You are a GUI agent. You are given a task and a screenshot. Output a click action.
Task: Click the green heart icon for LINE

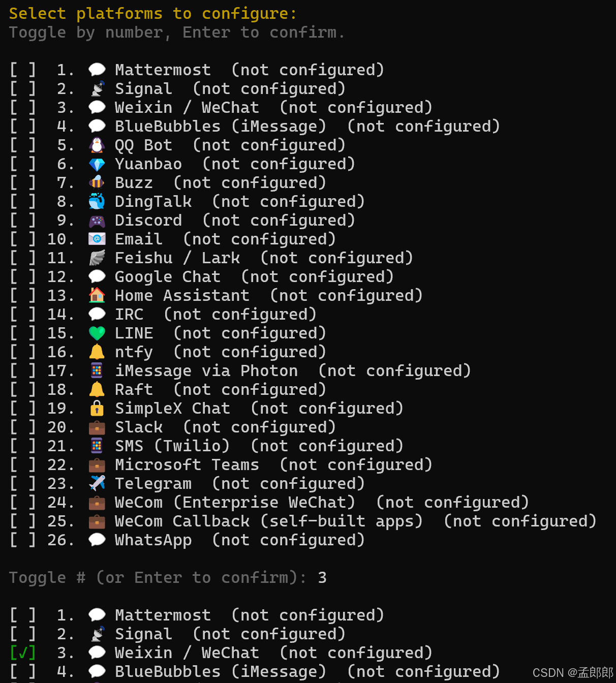[x=97, y=333]
